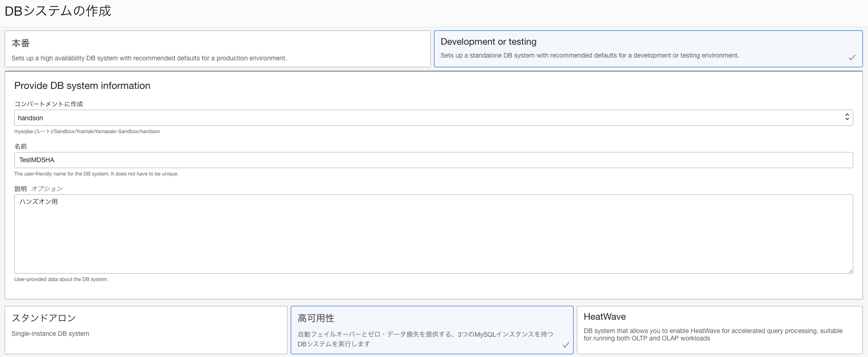Screen dimensions: 868x357
Task: Click the name field containing TestMDSHA
Action: (433, 160)
